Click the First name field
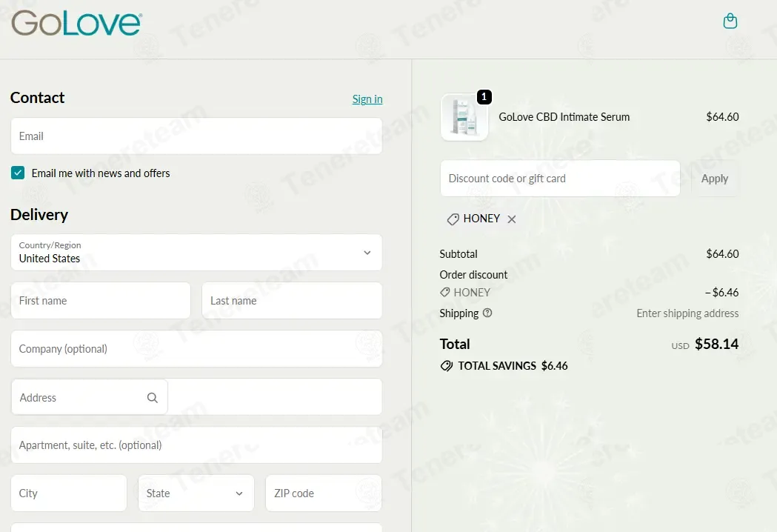Screen dimensions: 777x532 (101, 301)
